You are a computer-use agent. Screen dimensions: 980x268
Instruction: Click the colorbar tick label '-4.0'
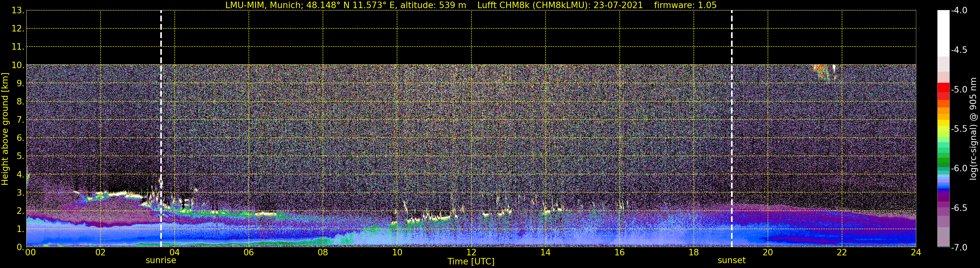pos(959,11)
